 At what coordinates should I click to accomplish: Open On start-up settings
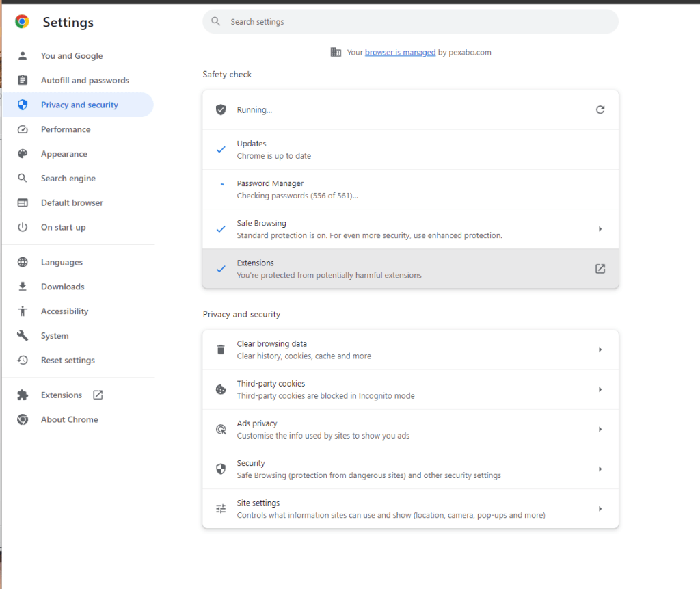pos(78,227)
